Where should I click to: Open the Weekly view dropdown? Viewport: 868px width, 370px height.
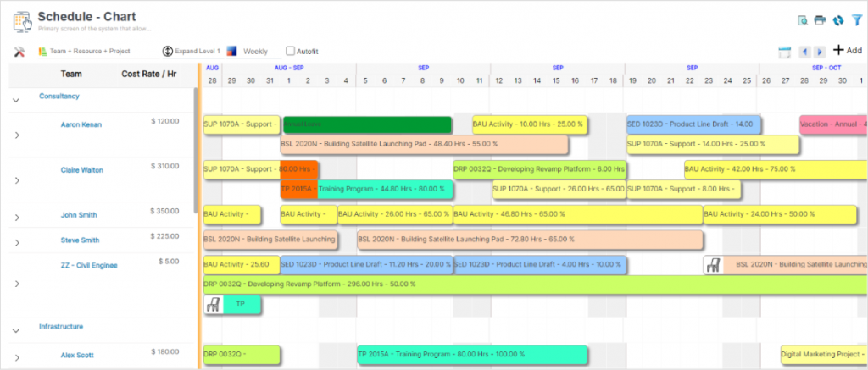tap(255, 52)
